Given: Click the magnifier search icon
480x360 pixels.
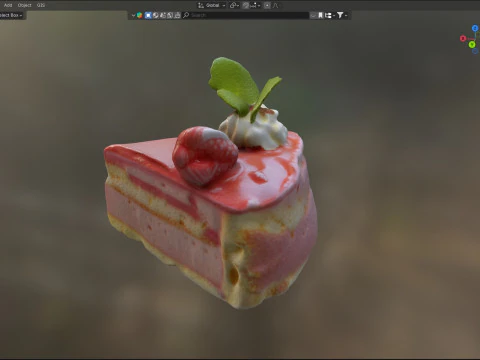Looking at the screenshot, I should 186,15.
